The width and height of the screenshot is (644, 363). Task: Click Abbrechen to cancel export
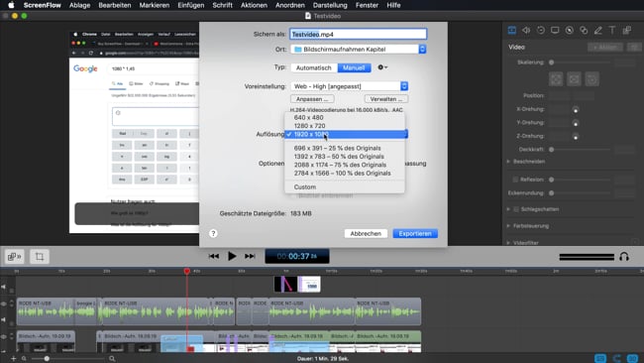pos(366,233)
